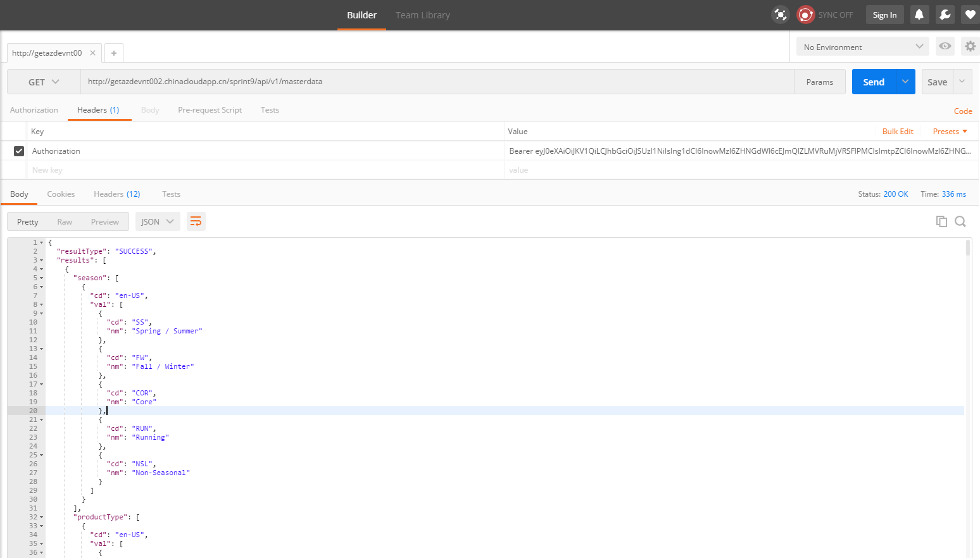Collapse the results array on line 3

42,261
